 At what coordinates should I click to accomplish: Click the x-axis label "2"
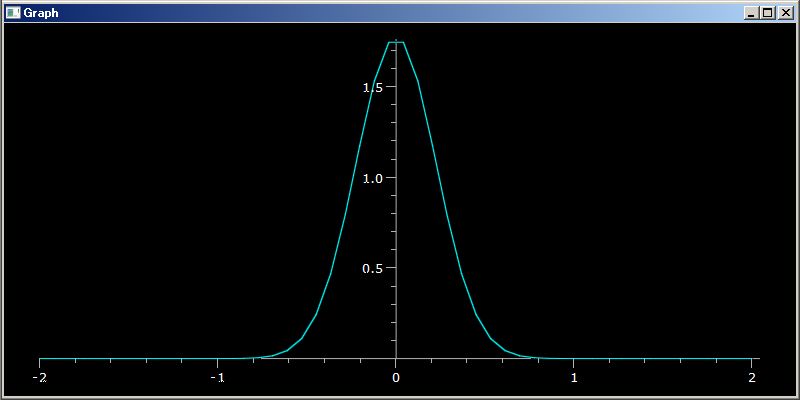[752, 378]
